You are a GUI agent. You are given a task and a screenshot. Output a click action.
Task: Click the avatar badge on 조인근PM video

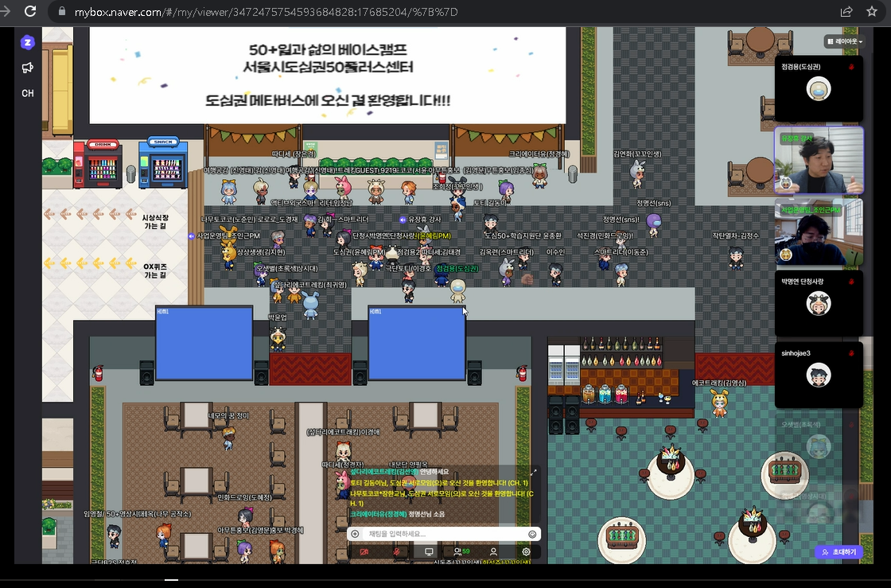[x=787, y=254]
